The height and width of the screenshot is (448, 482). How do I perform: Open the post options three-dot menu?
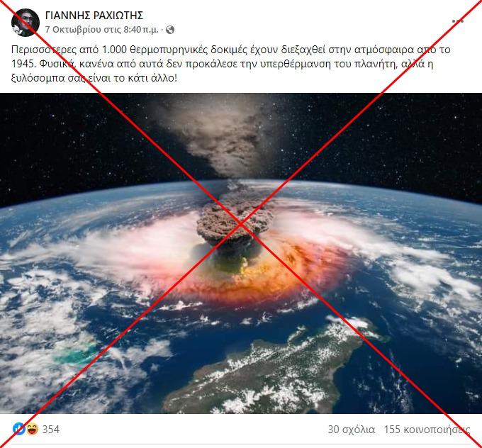(458, 21)
